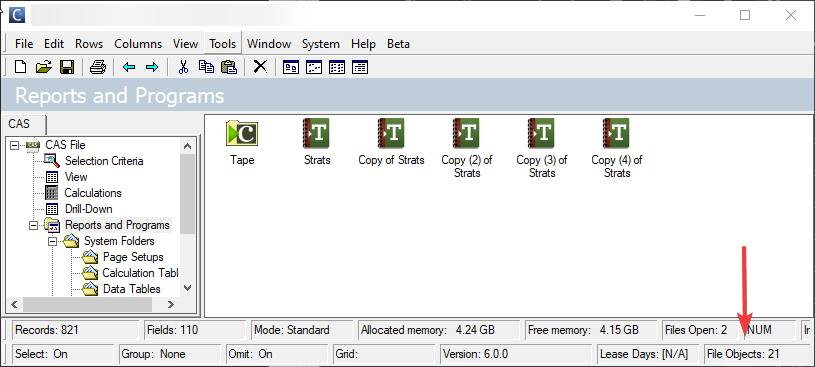Click the Records: 821 status entry
This screenshot has width=815, height=367.
click(75, 330)
